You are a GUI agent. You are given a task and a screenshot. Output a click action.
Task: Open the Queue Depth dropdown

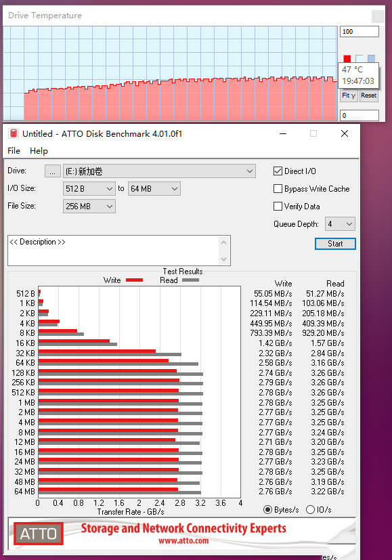pyautogui.click(x=340, y=224)
